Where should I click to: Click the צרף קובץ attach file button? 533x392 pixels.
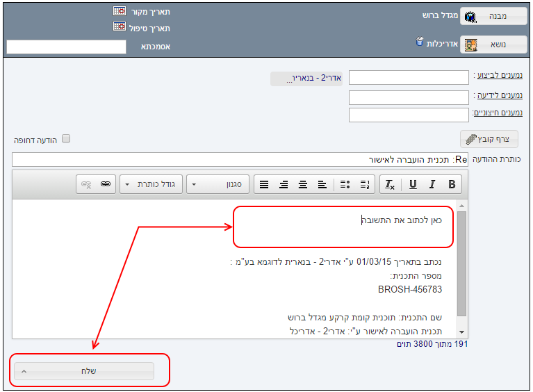489,139
